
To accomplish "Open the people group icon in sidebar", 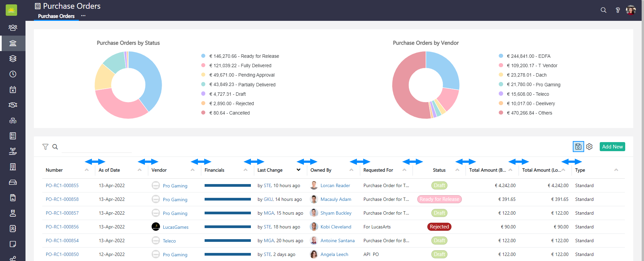I will (13, 28).
